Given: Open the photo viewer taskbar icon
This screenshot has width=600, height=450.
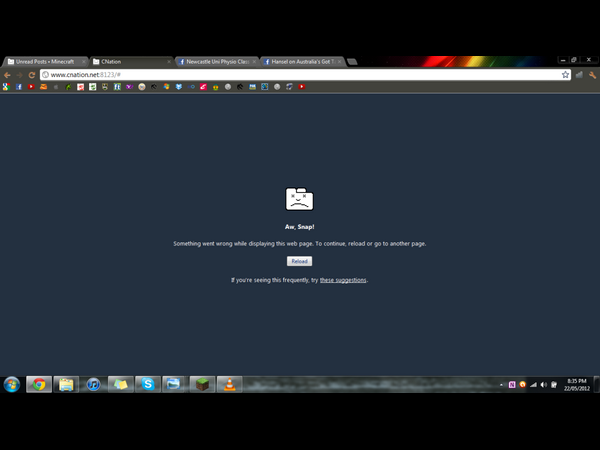Looking at the screenshot, I should 175,384.
